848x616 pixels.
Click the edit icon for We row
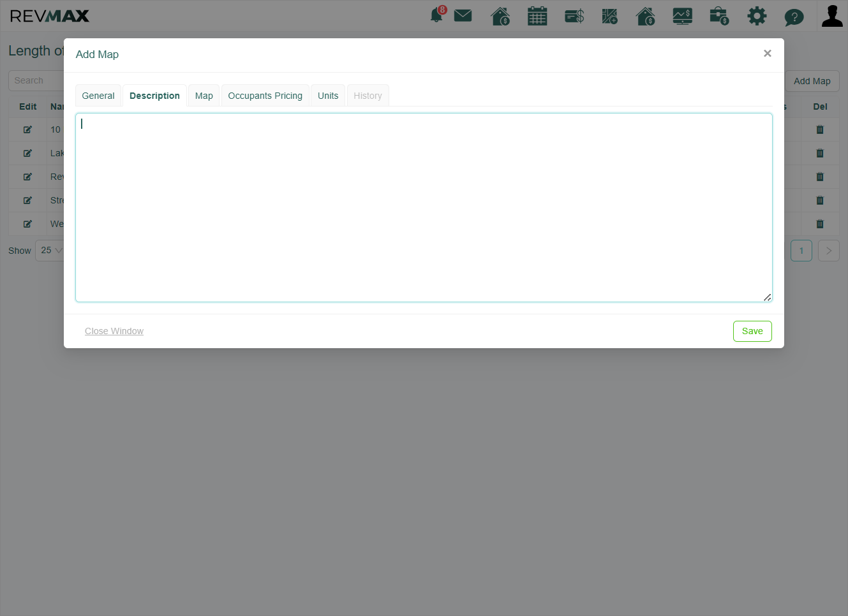27,224
